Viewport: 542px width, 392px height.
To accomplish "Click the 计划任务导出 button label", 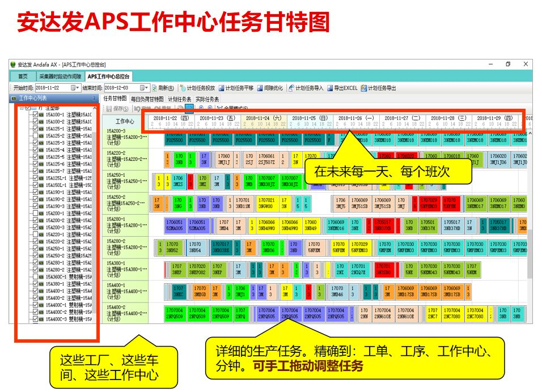I will 382,88.
